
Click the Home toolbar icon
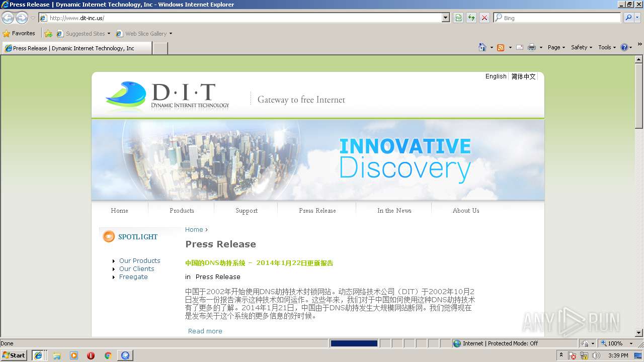[482, 47]
